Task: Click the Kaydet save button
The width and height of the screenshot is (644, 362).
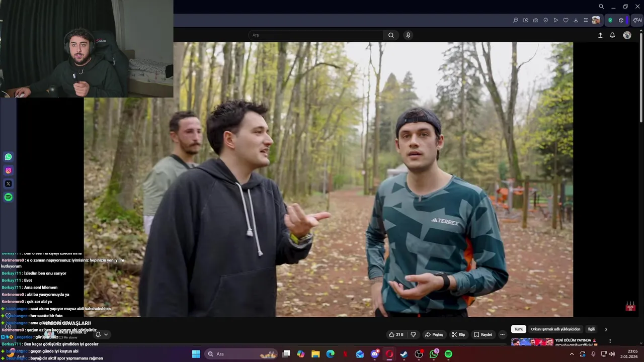Action: point(483,334)
